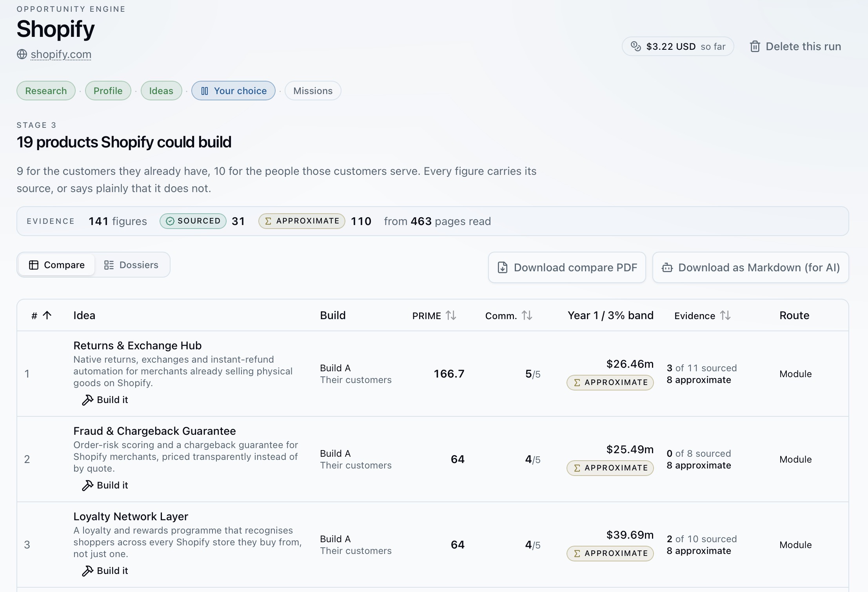
Task: Click Approximate badge under $39.69m
Action: (x=610, y=554)
